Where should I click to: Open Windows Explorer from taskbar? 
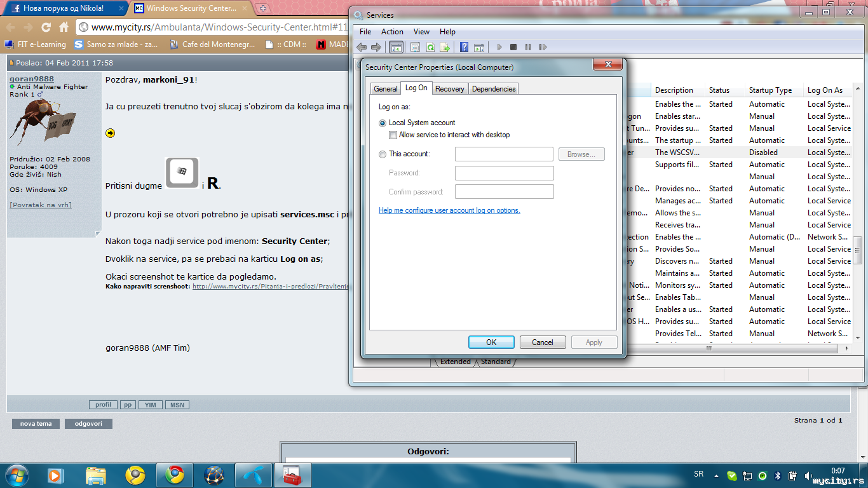(x=96, y=475)
